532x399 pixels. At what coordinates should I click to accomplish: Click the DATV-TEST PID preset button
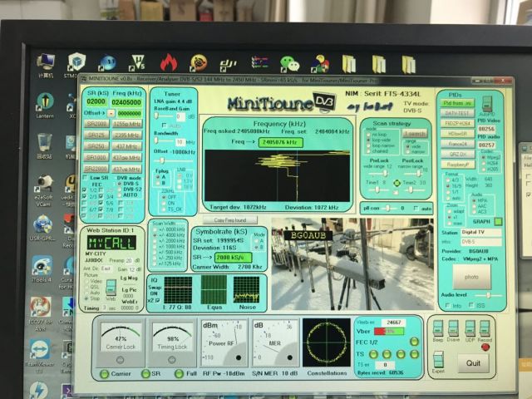457,113
